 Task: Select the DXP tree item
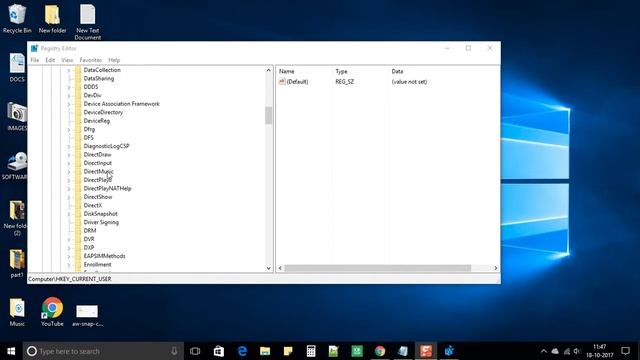[89, 248]
